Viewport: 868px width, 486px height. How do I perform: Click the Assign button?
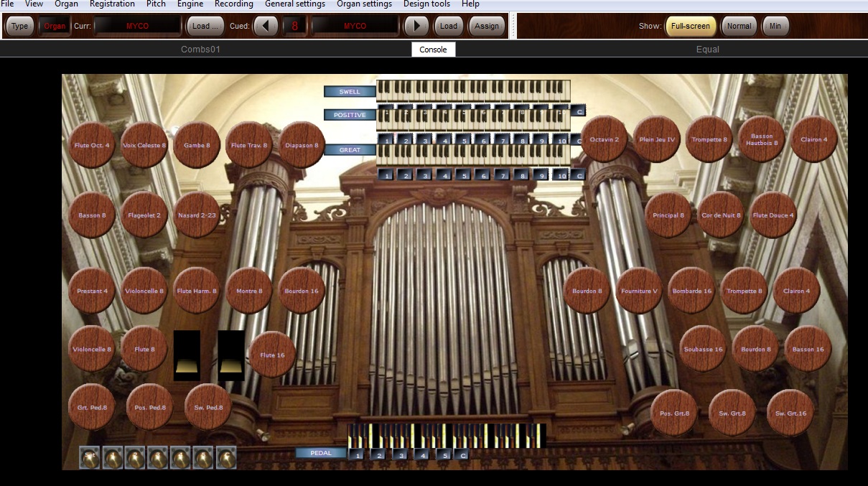[x=486, y=25]
